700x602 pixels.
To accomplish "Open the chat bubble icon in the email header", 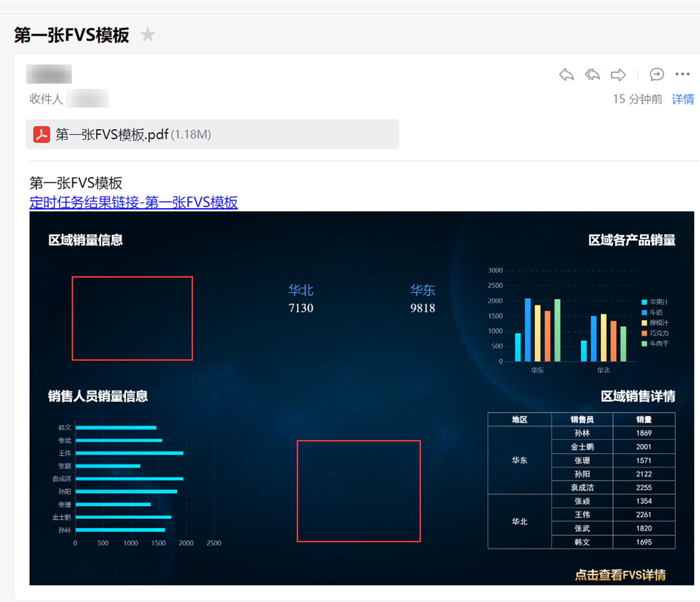I will click(x=657, y=74).
